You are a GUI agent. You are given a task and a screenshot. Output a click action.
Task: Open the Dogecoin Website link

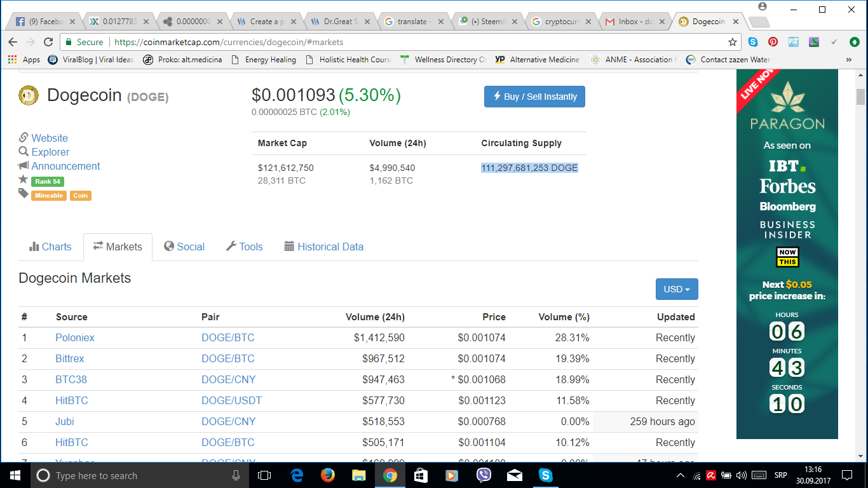pos(50,138)
